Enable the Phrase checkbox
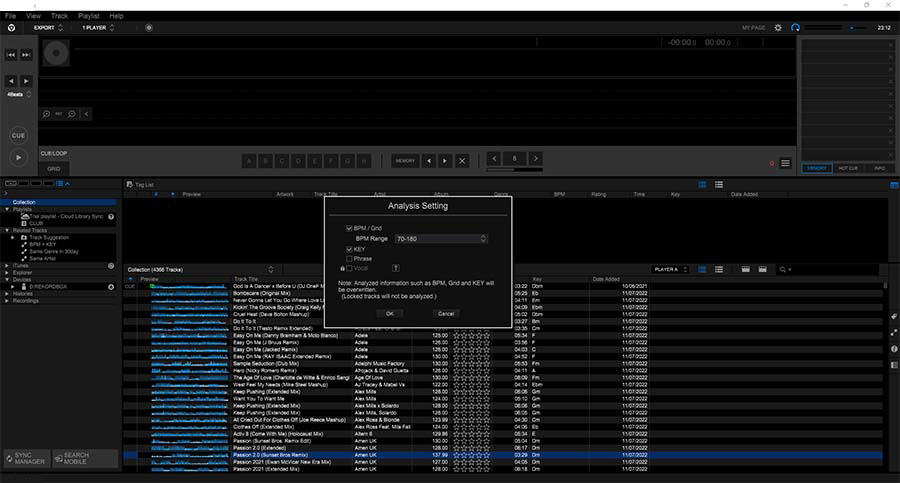 click(x=349, y=259)
